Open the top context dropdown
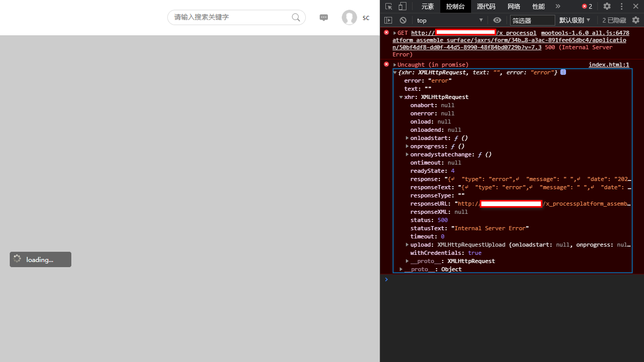 pyautogui.click(x=449, y=21)
